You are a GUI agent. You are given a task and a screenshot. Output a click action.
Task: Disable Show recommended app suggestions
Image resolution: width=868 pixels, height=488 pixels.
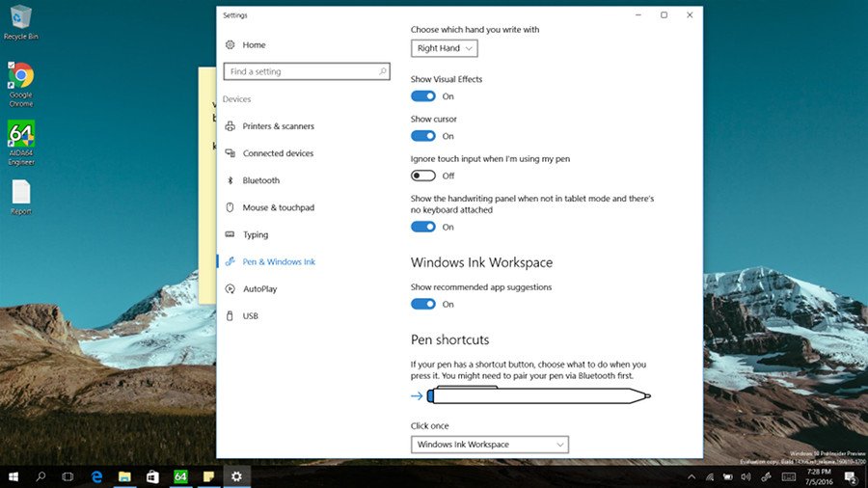tap(423, 305)
